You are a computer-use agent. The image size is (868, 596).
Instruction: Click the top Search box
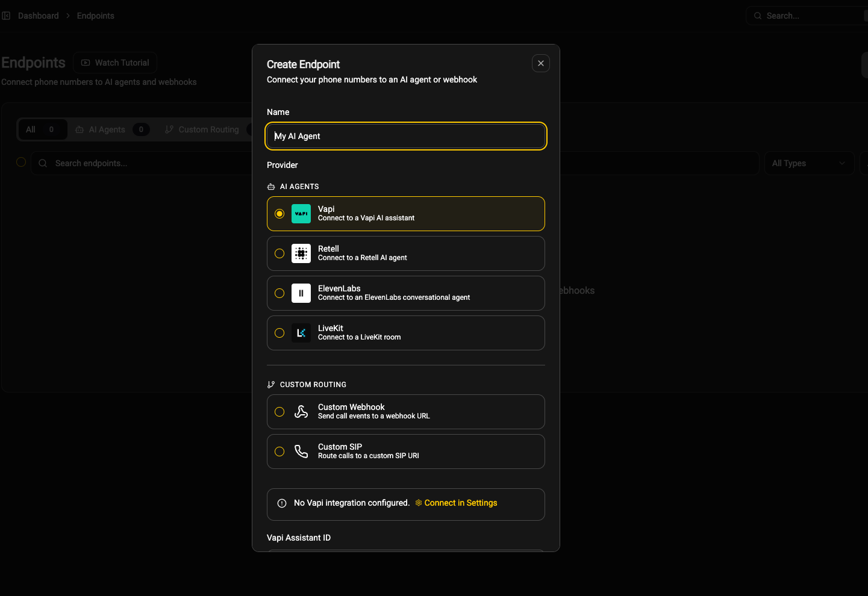tap(807, 16)
